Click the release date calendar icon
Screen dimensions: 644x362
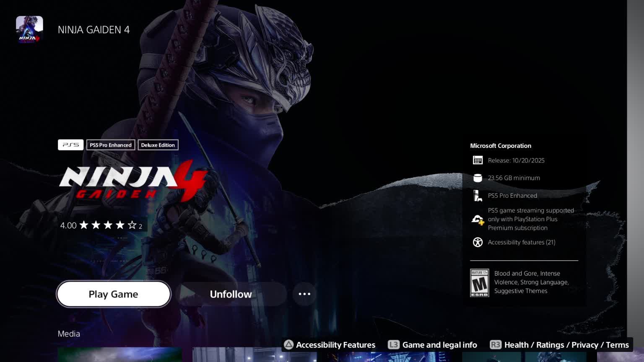(478, 160)
